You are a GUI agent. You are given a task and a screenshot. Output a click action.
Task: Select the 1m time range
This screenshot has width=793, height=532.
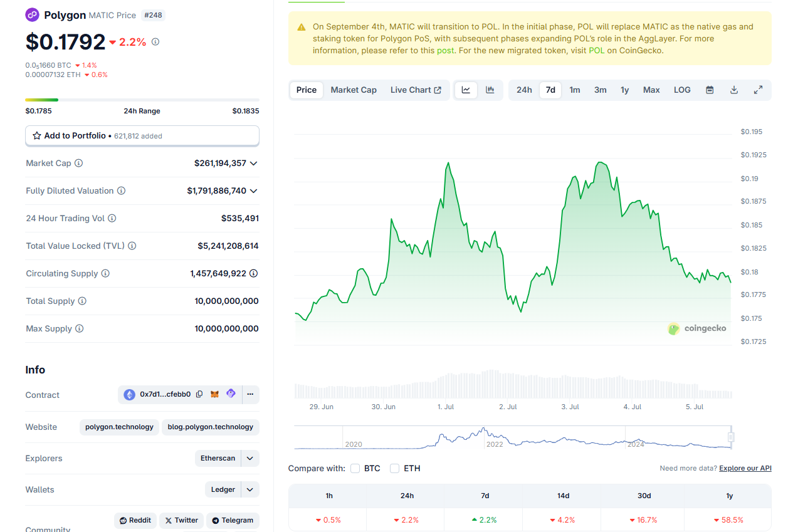(x=575, y=90)
